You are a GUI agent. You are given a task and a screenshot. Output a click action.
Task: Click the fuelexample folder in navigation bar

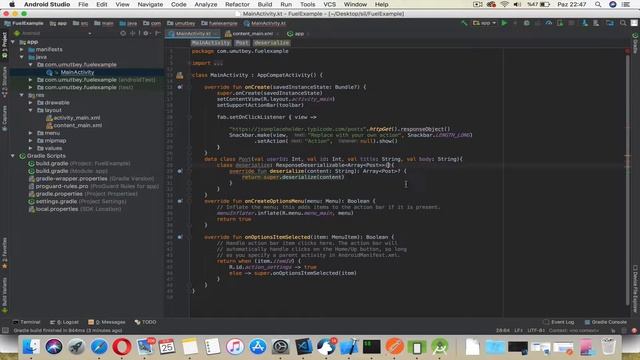[220, 23]
